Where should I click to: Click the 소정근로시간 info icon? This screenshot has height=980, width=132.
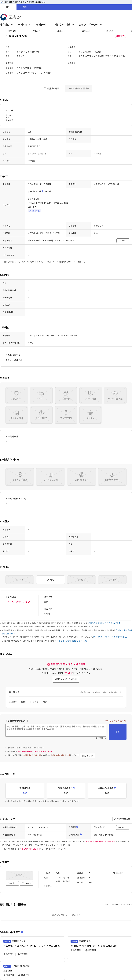pos(42,191)
